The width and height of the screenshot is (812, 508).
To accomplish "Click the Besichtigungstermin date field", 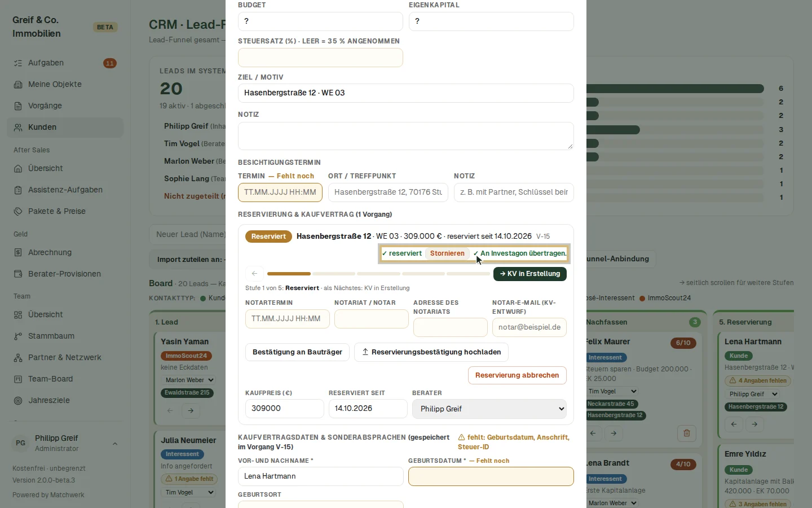I will click(280, 192).
